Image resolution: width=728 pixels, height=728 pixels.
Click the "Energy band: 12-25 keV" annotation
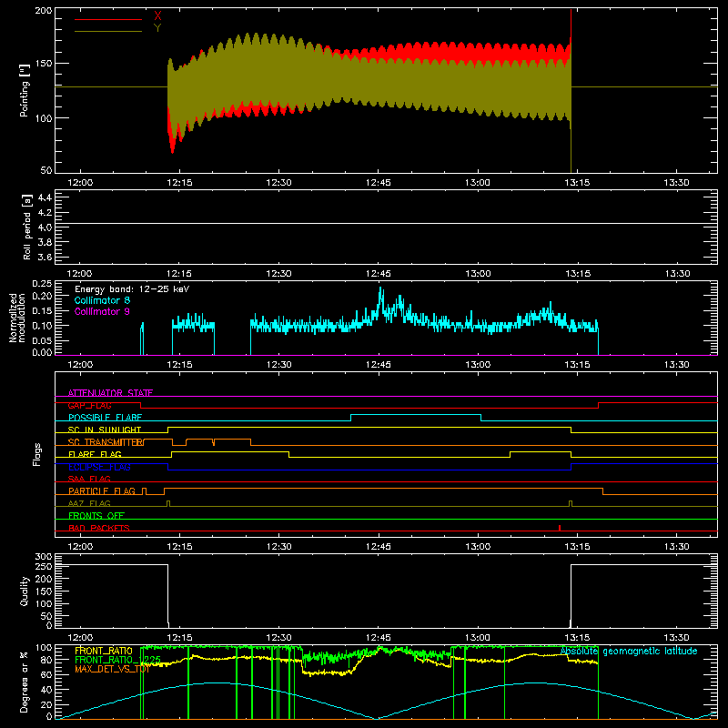[x=132, y=289]
